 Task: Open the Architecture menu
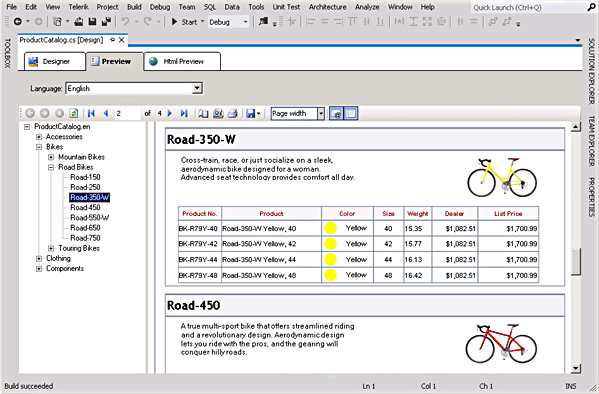coord(327,7)
